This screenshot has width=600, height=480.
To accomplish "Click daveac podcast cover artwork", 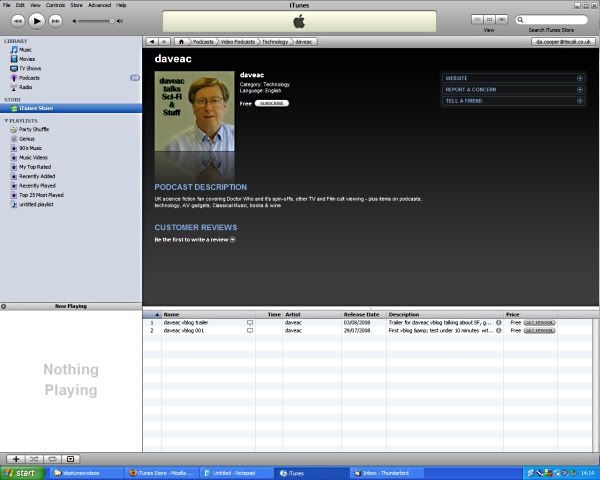I will point(194,111).
